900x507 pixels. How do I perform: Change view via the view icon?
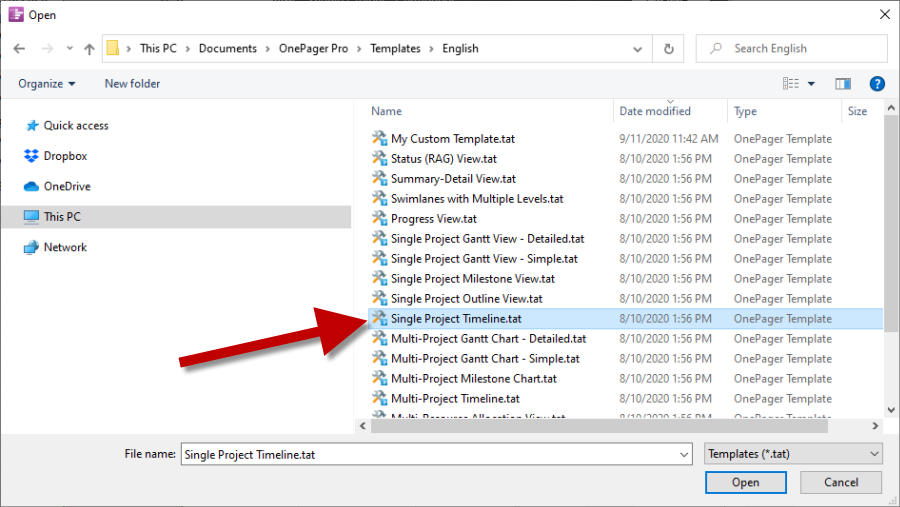790,84
